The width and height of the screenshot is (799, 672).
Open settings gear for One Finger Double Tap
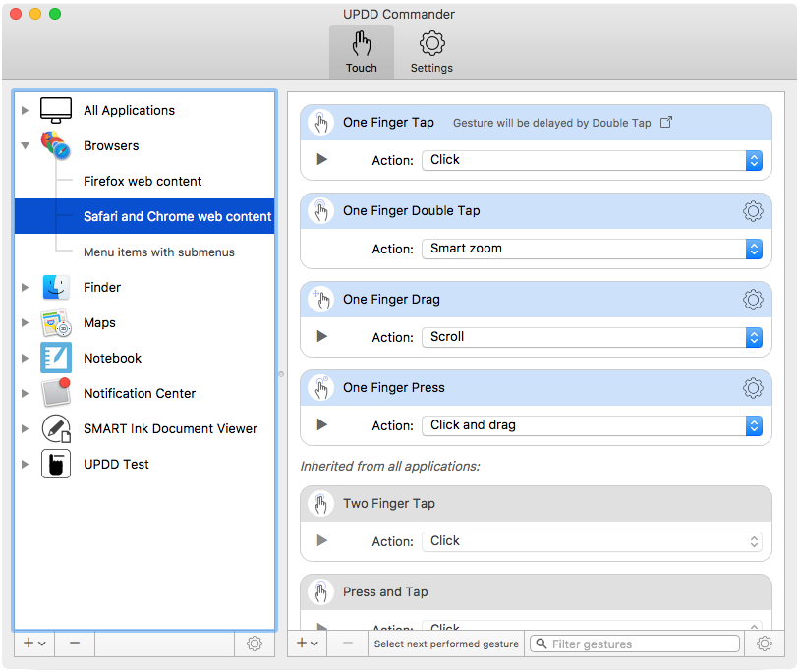(753, 211)
